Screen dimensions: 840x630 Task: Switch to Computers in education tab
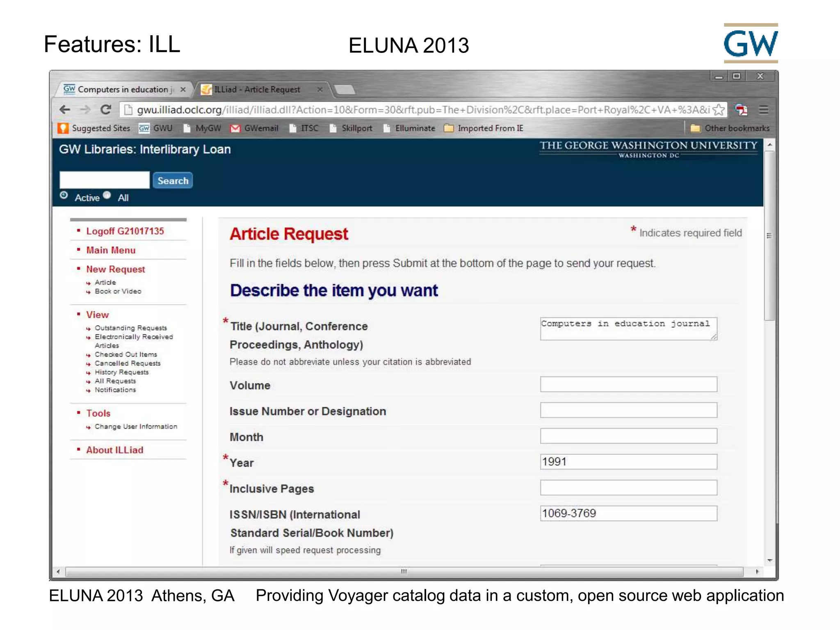click(x=123, y=89)
